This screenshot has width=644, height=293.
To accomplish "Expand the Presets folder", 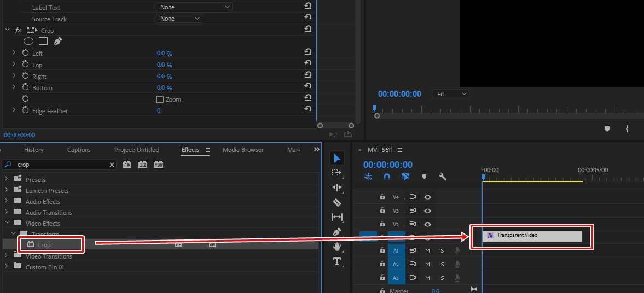I will (6, 179).
